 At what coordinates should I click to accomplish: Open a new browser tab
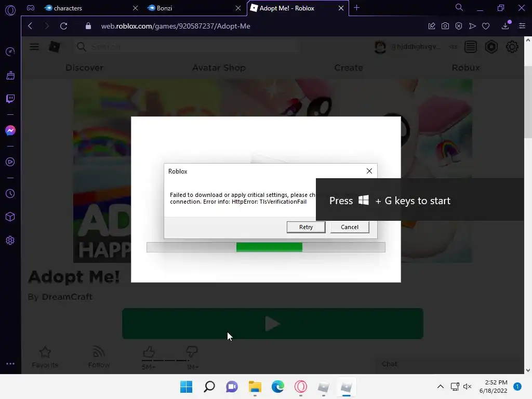356,8
